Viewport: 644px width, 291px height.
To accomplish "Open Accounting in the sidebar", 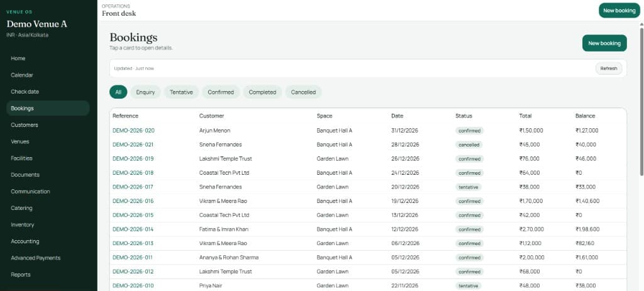I will point(48,241).
